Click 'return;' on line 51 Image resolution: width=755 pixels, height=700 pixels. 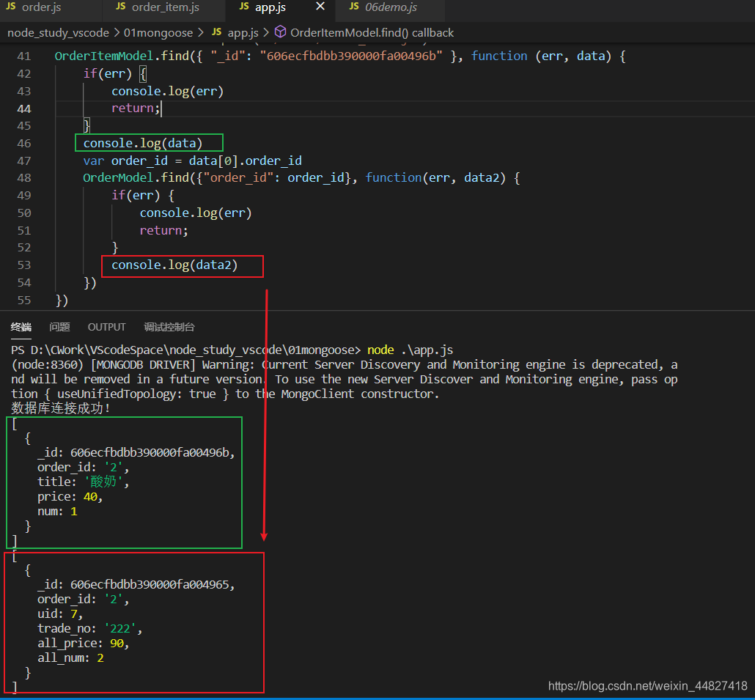[x=164, y=231]
